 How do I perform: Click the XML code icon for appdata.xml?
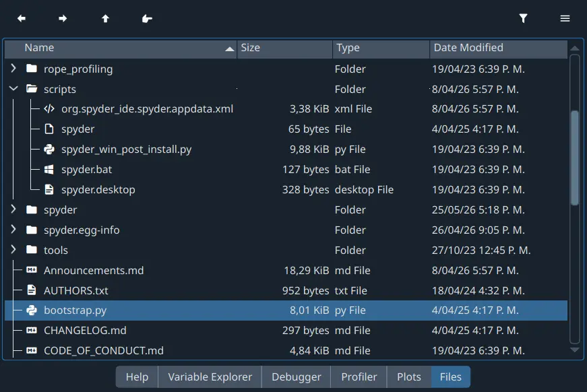49,108
